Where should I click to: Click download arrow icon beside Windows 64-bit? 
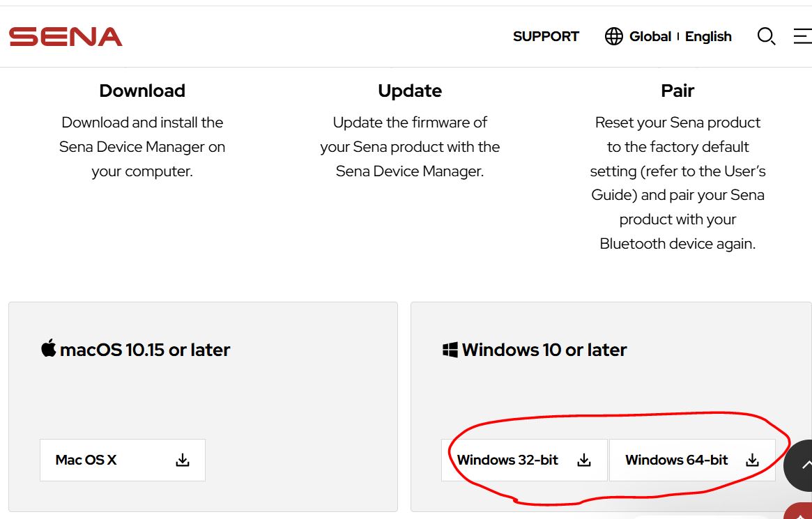coord(752,460)
